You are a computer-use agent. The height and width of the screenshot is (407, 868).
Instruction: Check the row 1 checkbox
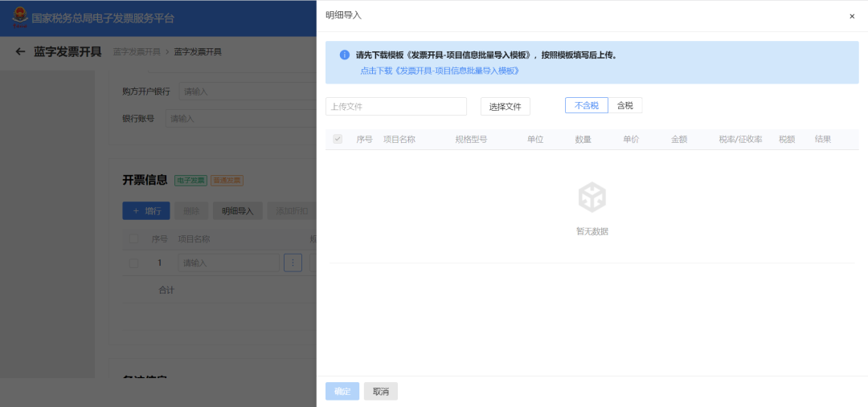pos(134,263)
